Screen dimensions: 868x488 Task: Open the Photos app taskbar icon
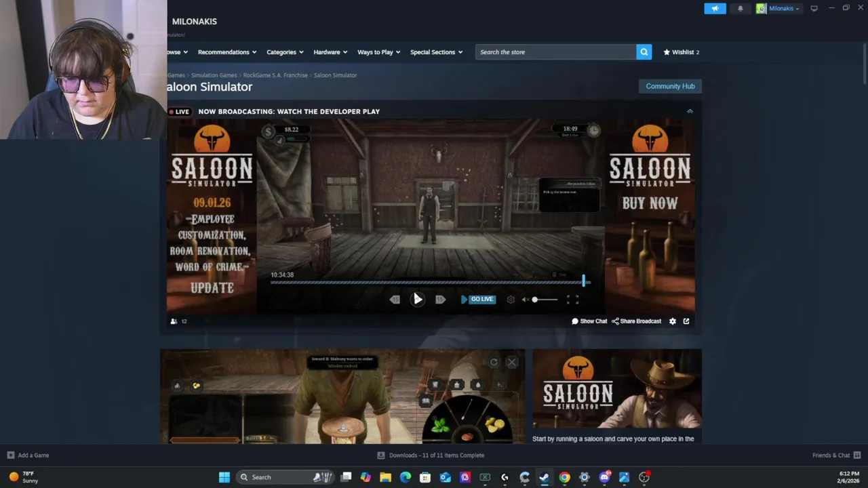(x=624, y=477)
